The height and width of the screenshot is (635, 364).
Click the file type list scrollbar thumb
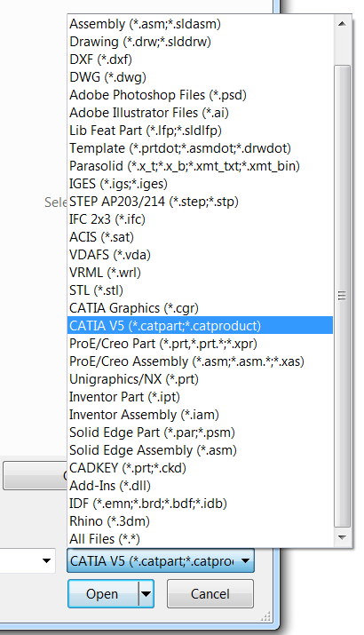coord(342,296)
